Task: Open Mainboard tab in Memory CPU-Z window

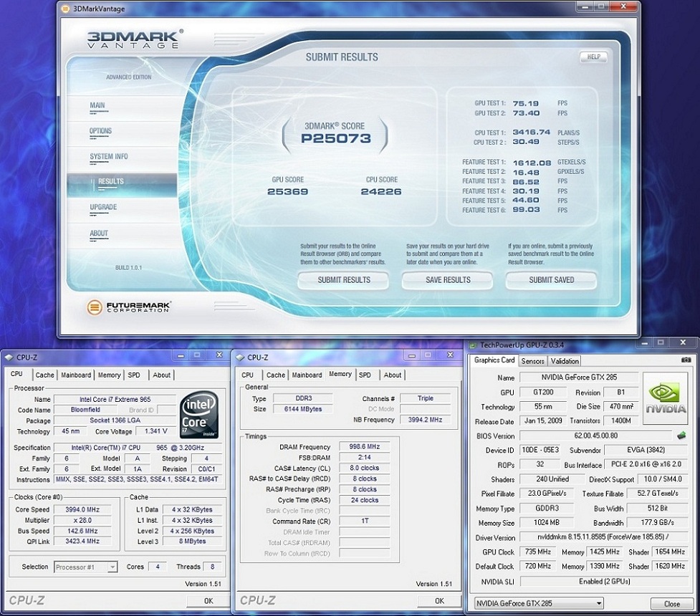Action: coord(307,375)
